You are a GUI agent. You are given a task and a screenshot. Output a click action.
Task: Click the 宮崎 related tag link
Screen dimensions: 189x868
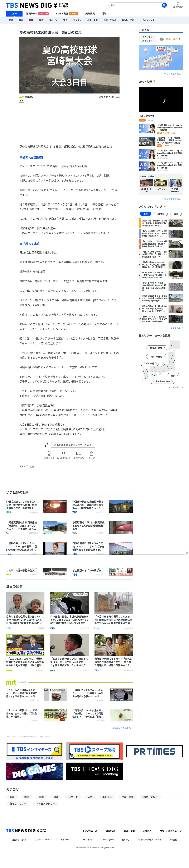click(32, 466)
